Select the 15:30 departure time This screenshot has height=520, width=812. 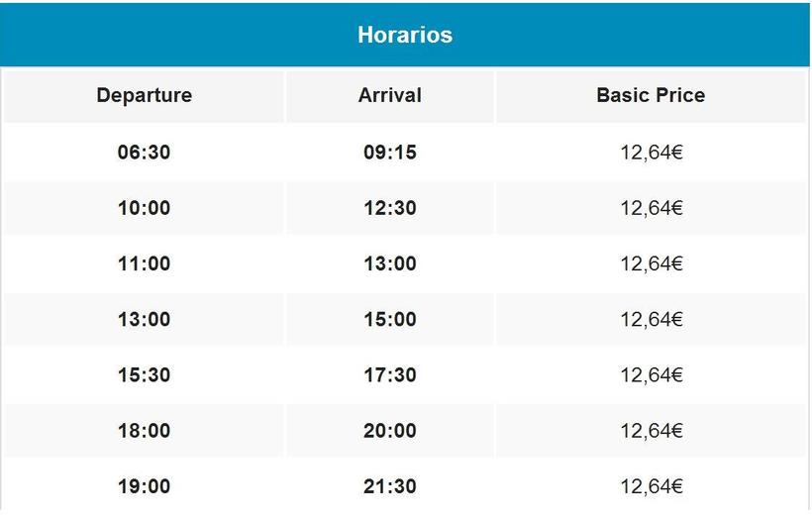(x=144, y=375)
